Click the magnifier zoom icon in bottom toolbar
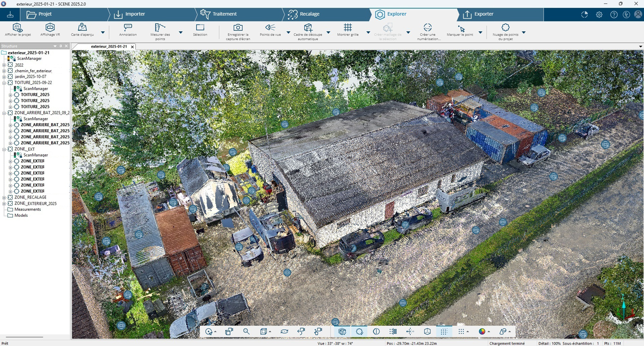The image size is (644, 346). tap(246, 332)
